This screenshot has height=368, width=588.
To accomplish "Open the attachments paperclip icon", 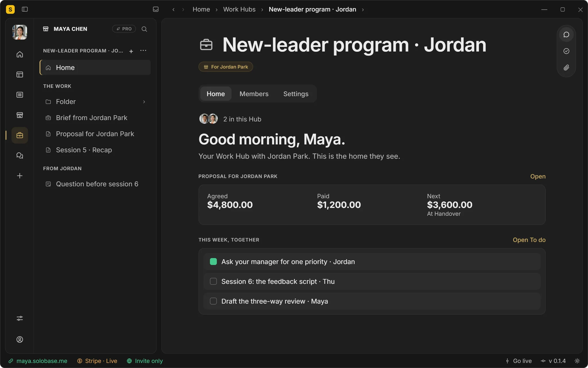I will pyautogui.click(x=566, y=68).
